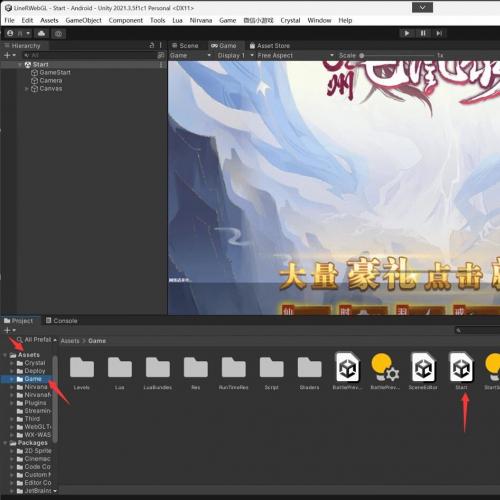Open the File menu

9,20
